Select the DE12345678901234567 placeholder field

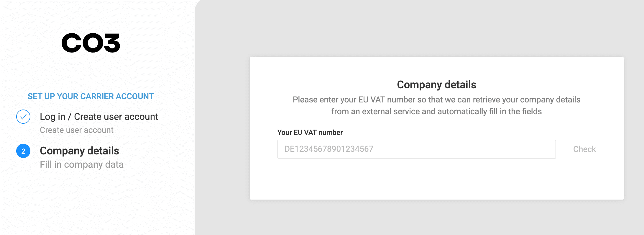click(x=416, y=149)
